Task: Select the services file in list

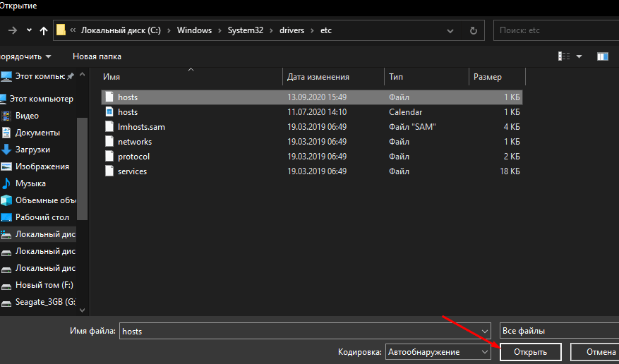Action: [x=132, y=171]
